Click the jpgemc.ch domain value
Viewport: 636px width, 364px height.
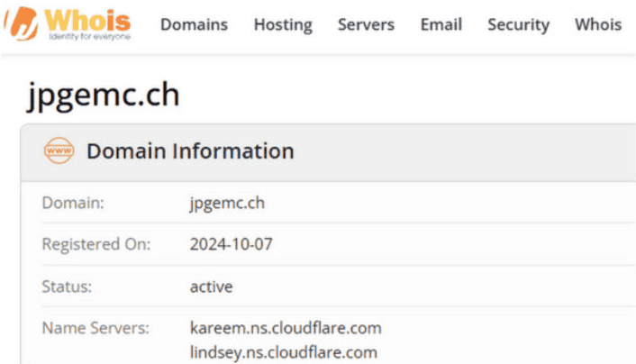(227, 204)
